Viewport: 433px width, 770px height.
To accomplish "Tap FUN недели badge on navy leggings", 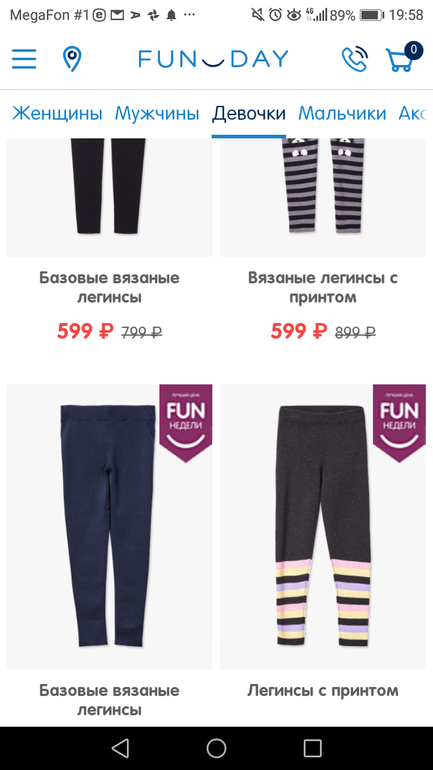I will pyautogui.click(x=186, y=423).
